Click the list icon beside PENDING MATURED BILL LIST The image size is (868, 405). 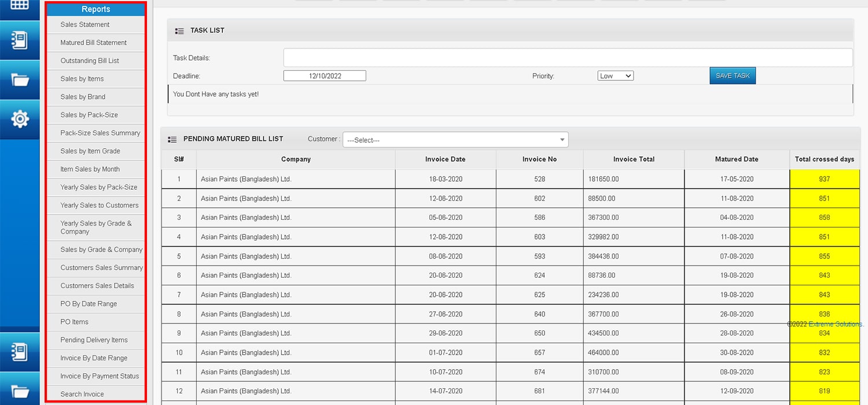pos(172,139)
